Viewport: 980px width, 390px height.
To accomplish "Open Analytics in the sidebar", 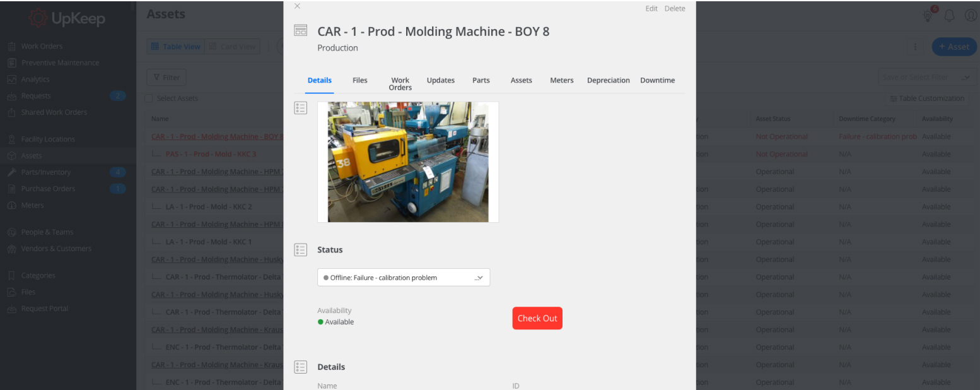I will (35, 79).
